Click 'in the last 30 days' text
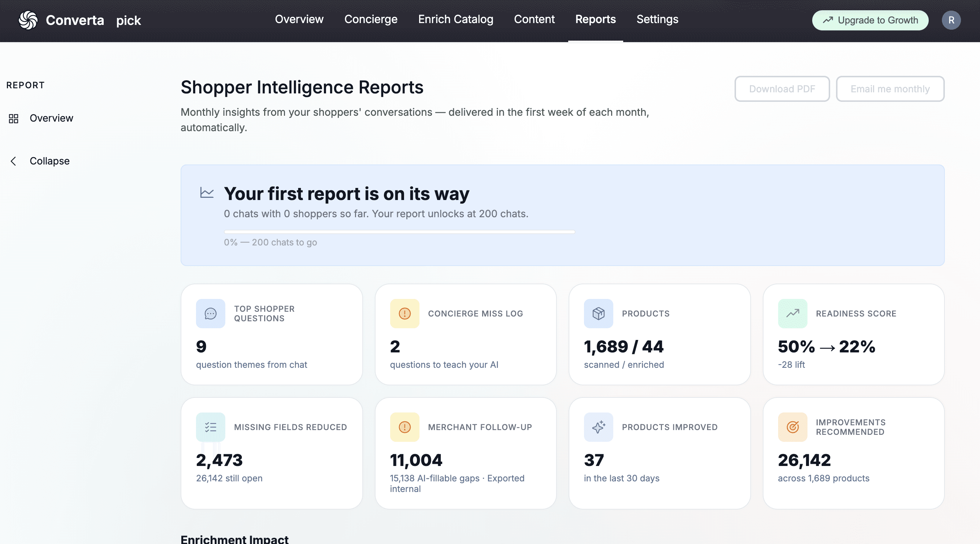This screenshot has height=544, width=980. pos(621,478)
